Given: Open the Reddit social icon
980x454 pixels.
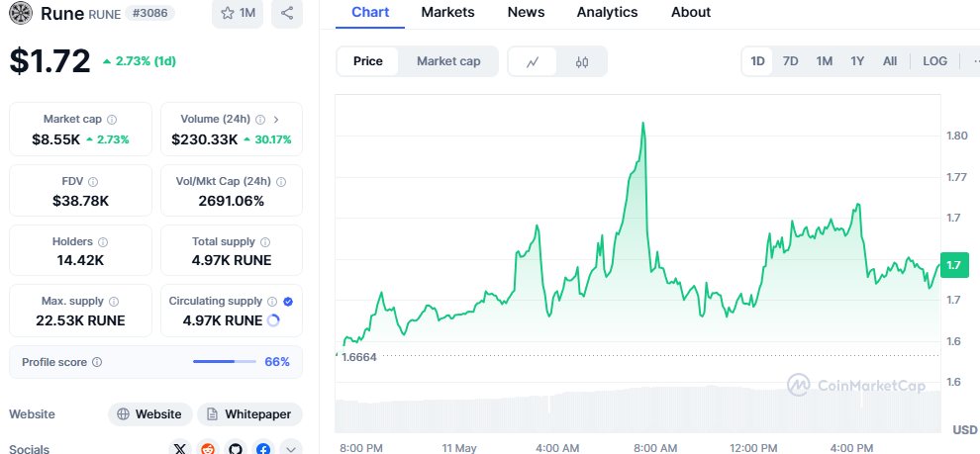Looking at the screenshot, I should pos(208,449).
